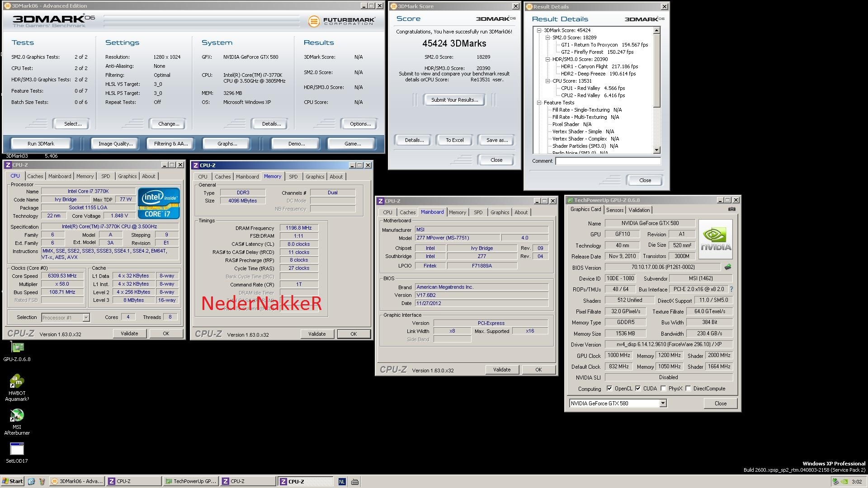Open the GPU-Z.0.6.8 desktop shortcut

(x=17, y=351)
